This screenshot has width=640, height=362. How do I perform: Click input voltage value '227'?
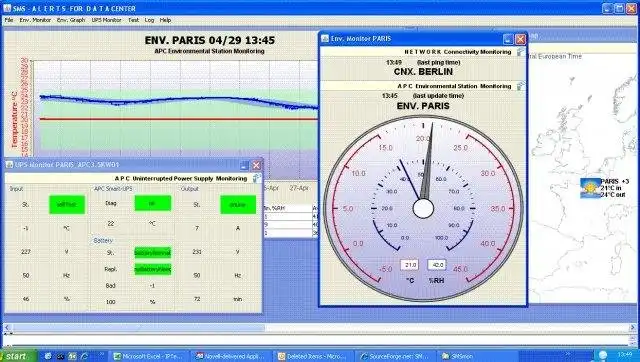[26, 252]
